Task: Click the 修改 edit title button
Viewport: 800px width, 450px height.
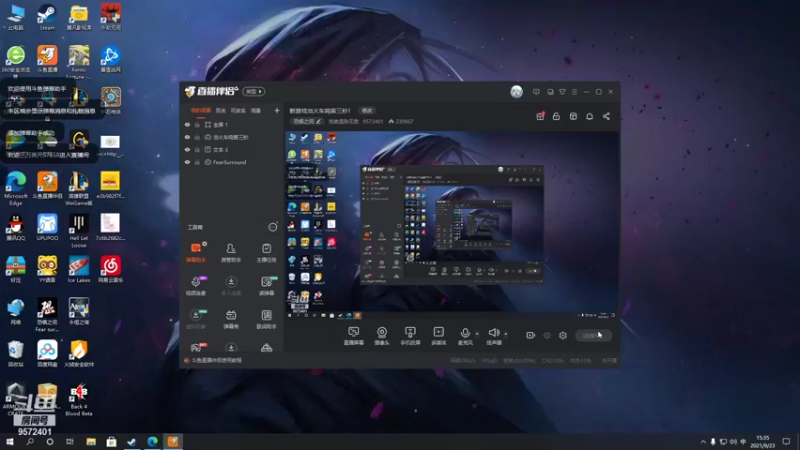Action: coord(367,111)
